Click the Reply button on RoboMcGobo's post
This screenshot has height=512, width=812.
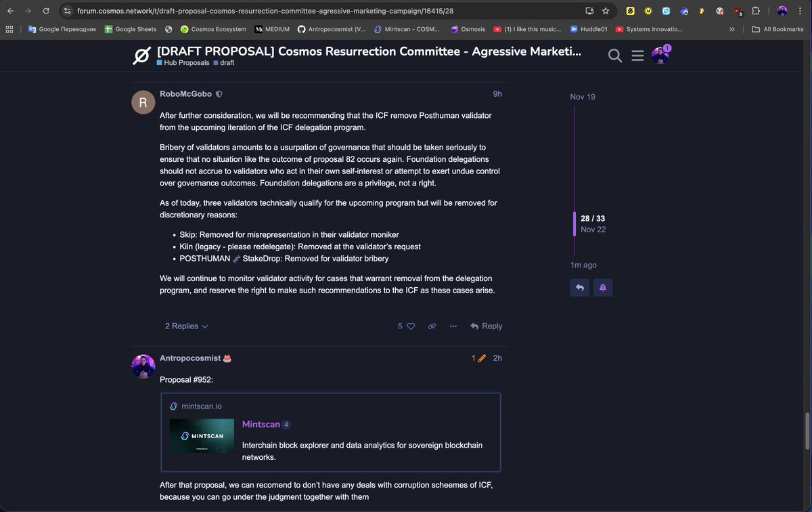[x=486, y=326]
